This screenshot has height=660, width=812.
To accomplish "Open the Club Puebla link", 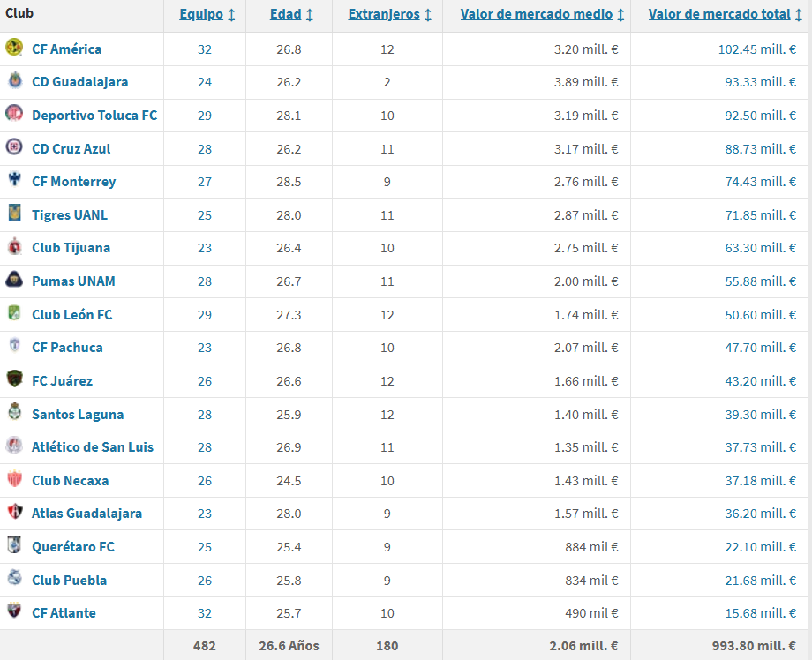I will click(70, 580).
